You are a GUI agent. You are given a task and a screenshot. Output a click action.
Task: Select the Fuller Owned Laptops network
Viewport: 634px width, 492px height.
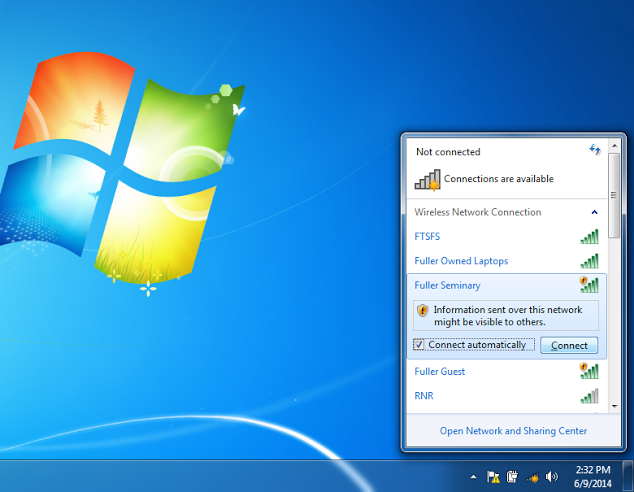506,261
